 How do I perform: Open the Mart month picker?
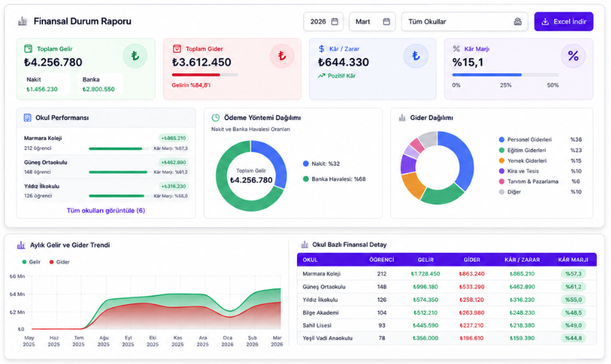pos(372,21)
